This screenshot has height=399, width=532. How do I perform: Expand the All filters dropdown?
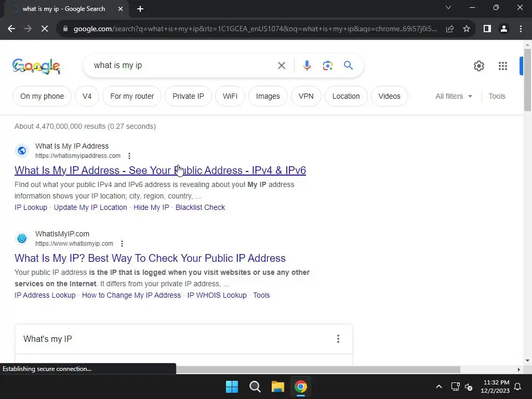454,96
